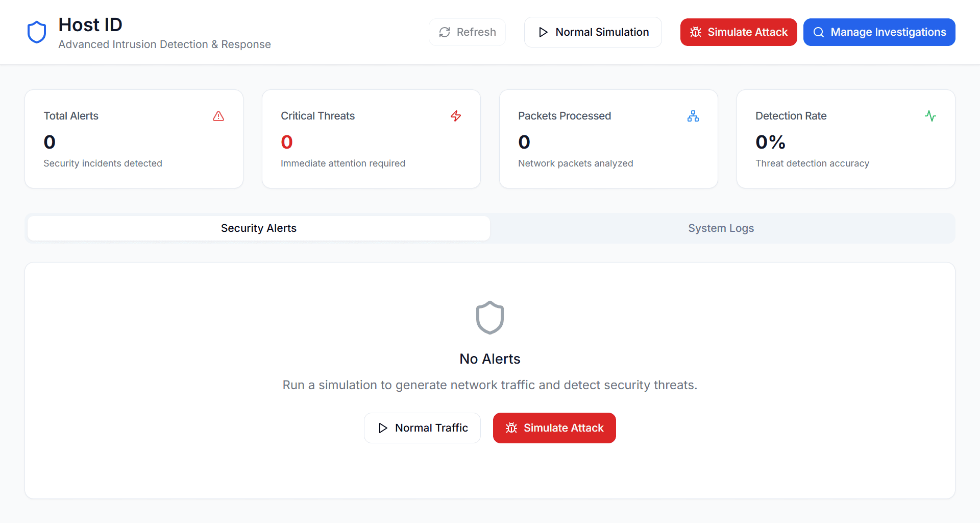This screenshot has height=523, width=980.
Task: Click the magnifier icon on Manage Investigations
Action: pyautogui.click(x=818, y=32)
